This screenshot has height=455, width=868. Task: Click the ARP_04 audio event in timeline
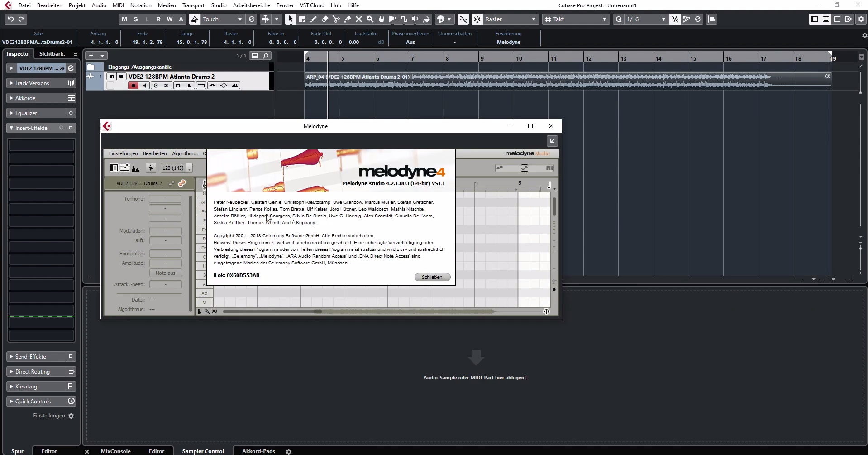pyautogui.click(x=568, y=81)
